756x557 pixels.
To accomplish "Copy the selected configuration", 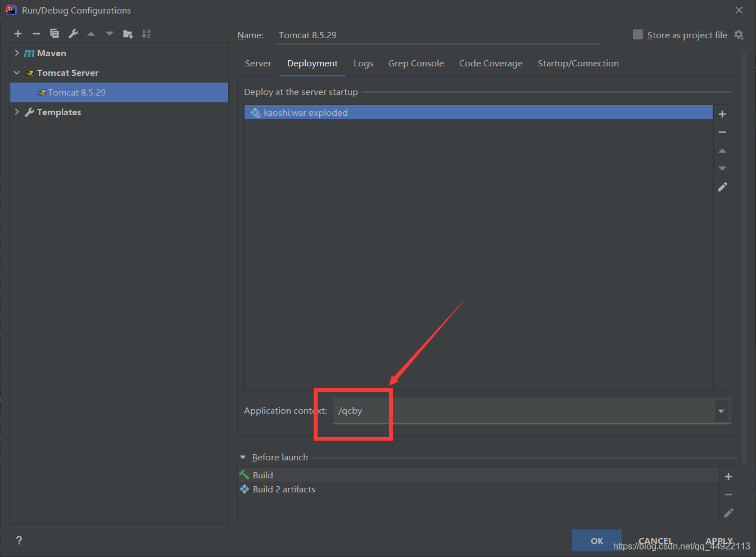I will pos(55,34).
